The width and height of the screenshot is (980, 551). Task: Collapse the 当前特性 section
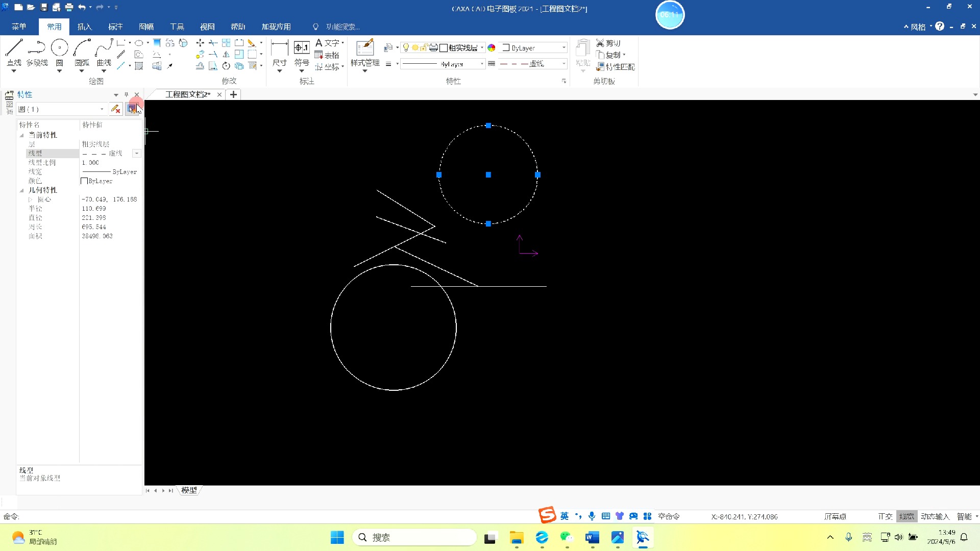22,135
